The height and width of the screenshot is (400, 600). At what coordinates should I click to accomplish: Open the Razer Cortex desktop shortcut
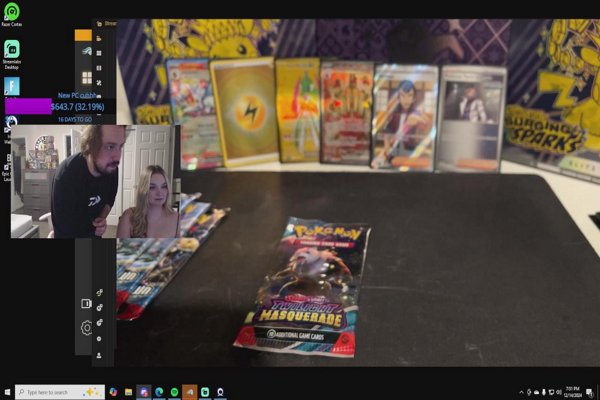(11, 14)
